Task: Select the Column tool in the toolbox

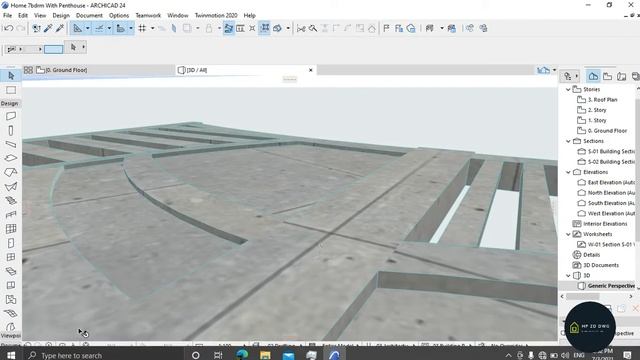Action: point(11,130)
